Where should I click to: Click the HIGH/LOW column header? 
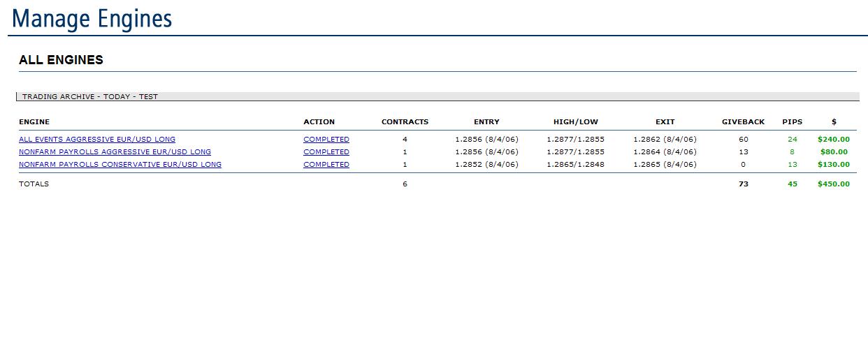[576, 121]
